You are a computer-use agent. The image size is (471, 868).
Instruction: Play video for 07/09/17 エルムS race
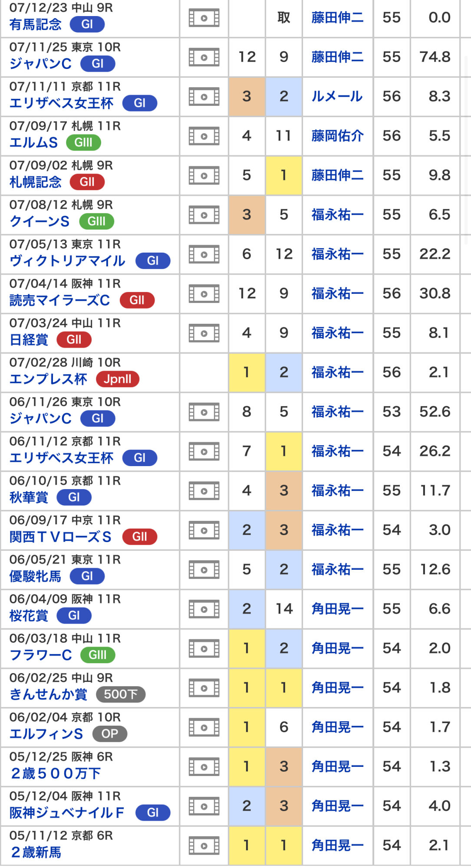tap(204, 136)
